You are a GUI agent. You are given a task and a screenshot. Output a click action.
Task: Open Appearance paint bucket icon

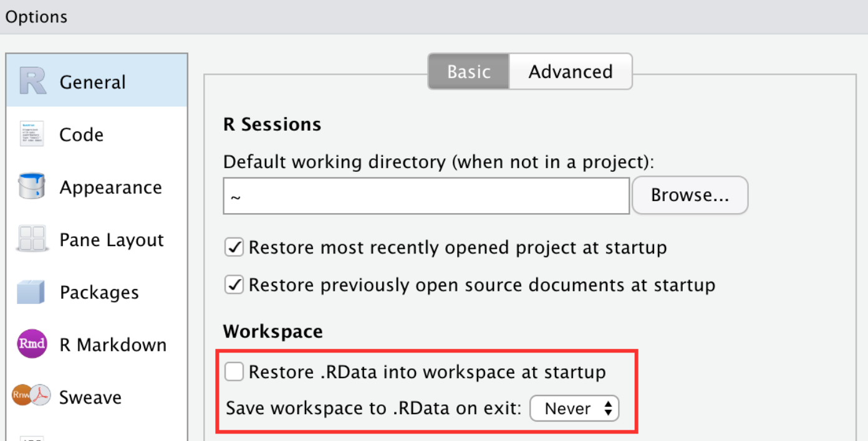pyautogui.click(x=32, y=187)
